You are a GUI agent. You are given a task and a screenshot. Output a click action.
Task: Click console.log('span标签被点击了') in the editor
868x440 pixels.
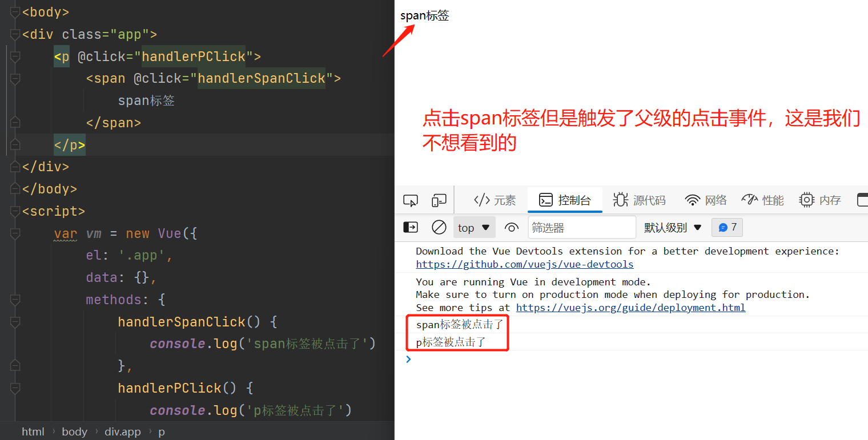click(x=263, y=344)
